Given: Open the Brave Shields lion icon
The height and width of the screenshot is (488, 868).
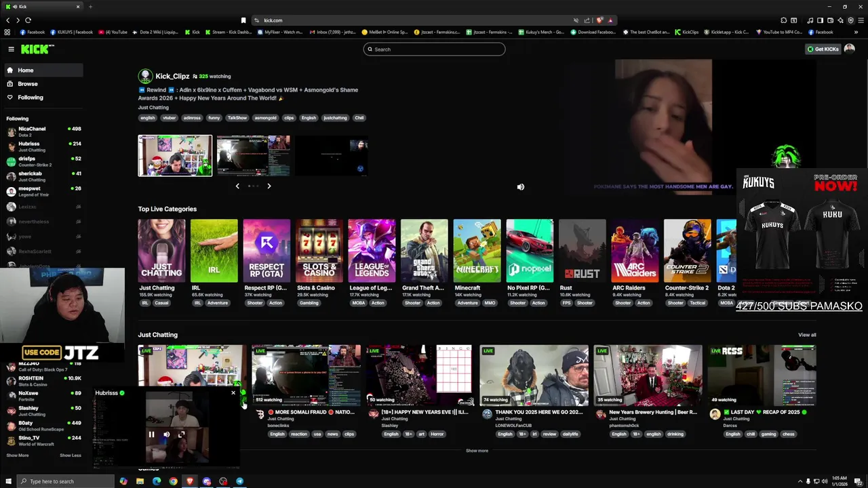Looking at the screenshot, I should pos(599,20).
